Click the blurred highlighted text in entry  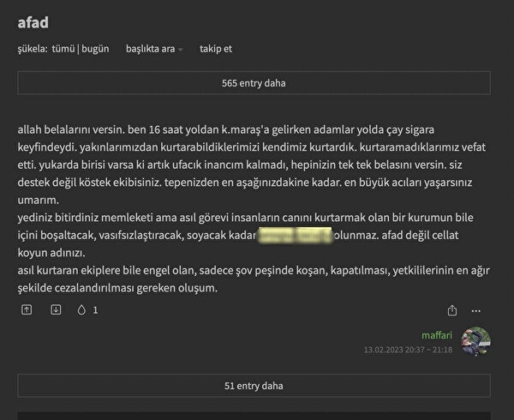coord(295,235)
